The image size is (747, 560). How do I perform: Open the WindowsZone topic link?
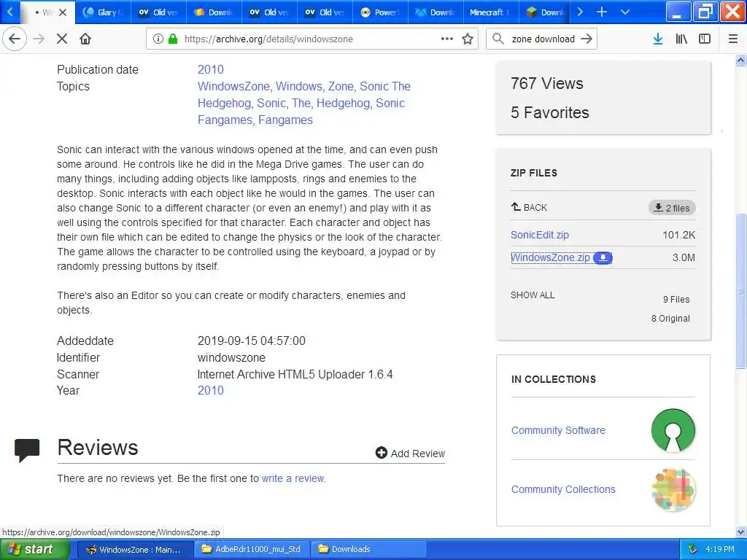click(233, 86)
